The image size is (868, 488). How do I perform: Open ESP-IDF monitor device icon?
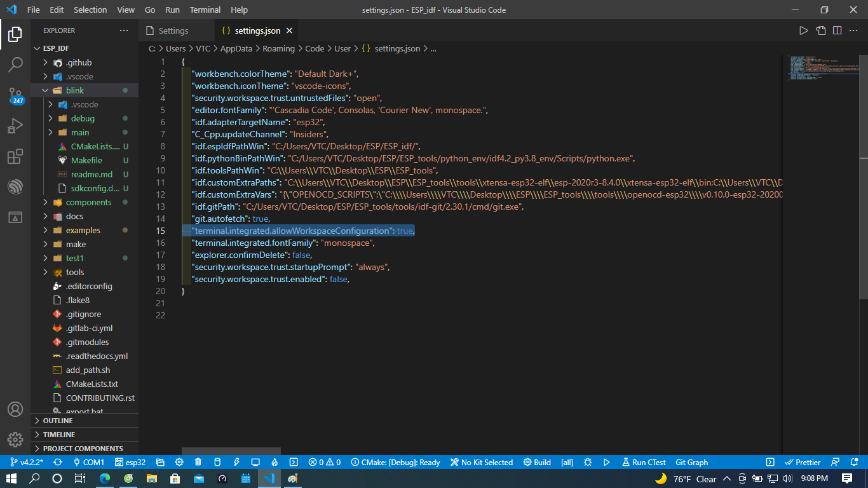pos(255,462)
